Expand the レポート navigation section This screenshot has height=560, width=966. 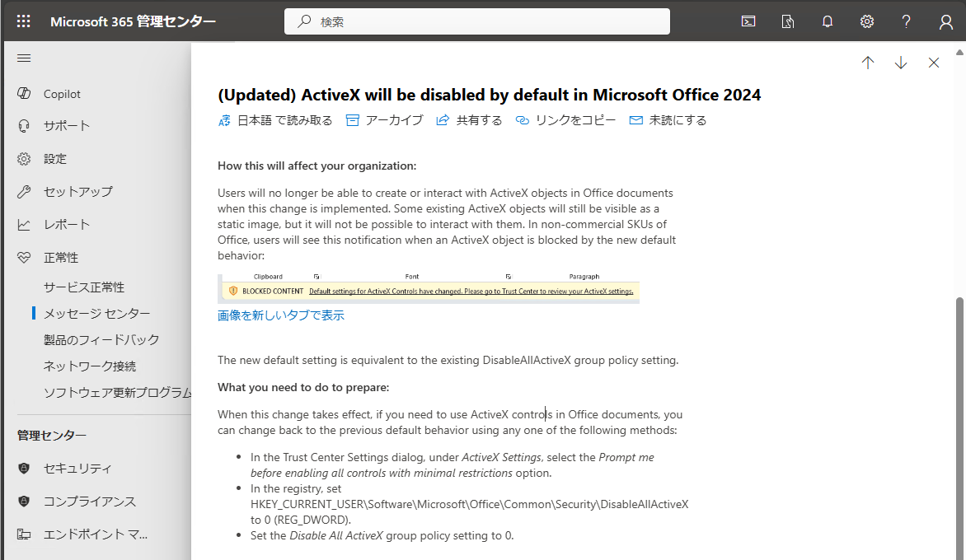[66, 224]
